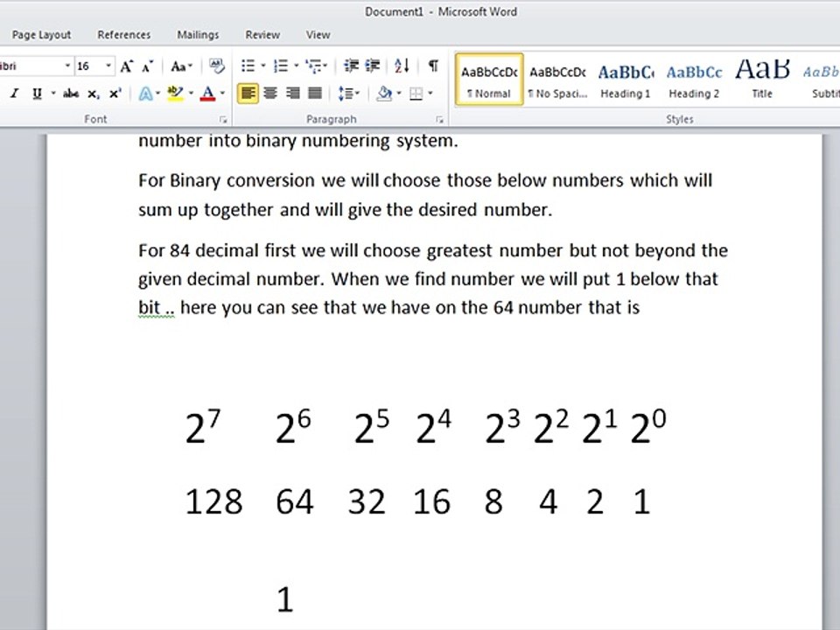This screenshot has height=630, width=840.
Task: Click the Numbering list icon
Action: click(x=281, y=66)
